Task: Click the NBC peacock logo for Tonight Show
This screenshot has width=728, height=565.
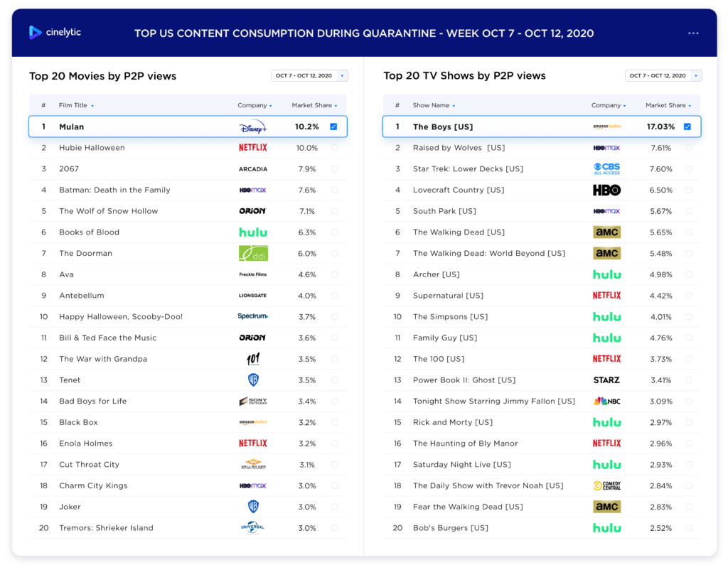Action: (x=607, y=401)
